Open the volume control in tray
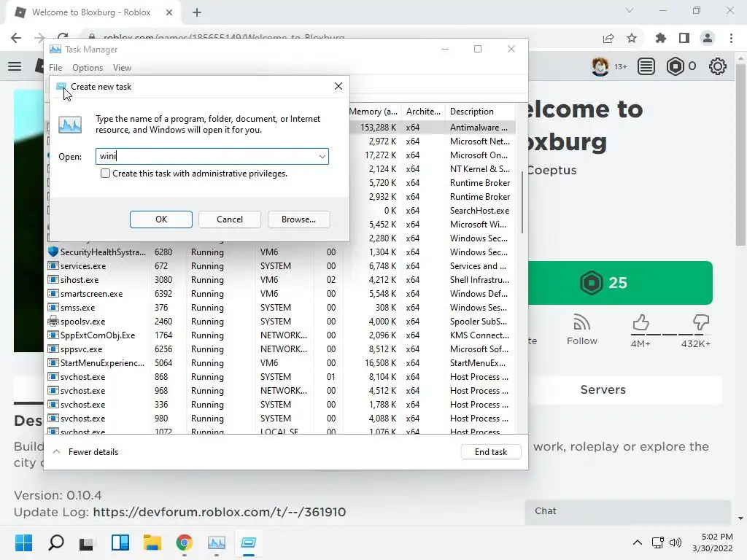This screenshot has height=560, width=747. 675,542
